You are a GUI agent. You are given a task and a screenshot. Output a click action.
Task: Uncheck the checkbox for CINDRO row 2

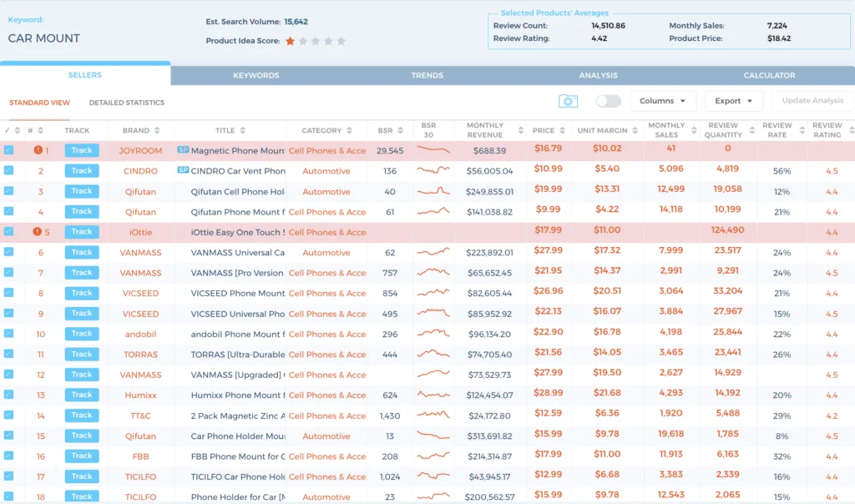click(x=8, y=171)
